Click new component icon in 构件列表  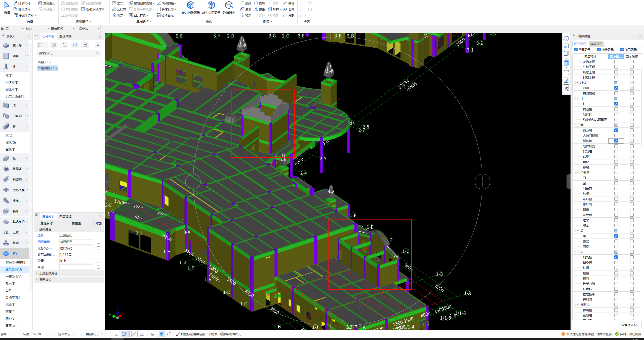(40, 45)
